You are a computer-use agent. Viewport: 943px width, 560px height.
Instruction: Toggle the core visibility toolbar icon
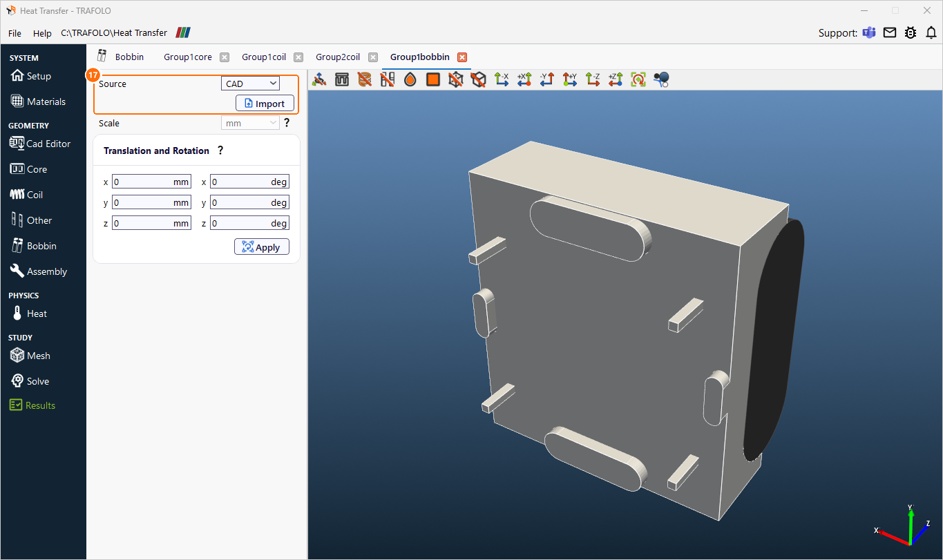(x=342, y=79)
